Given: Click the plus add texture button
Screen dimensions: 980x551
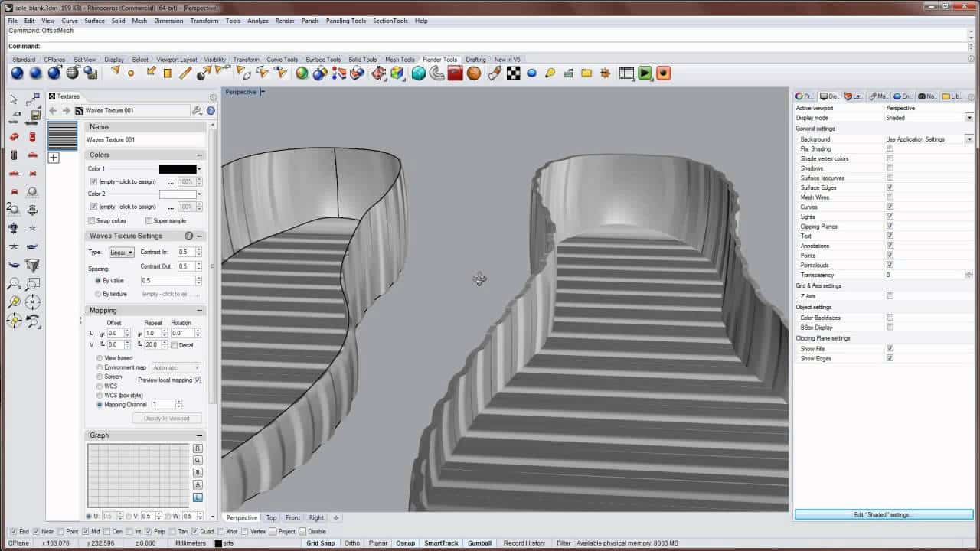Looking at the screenshot, I should pos(54,158).
